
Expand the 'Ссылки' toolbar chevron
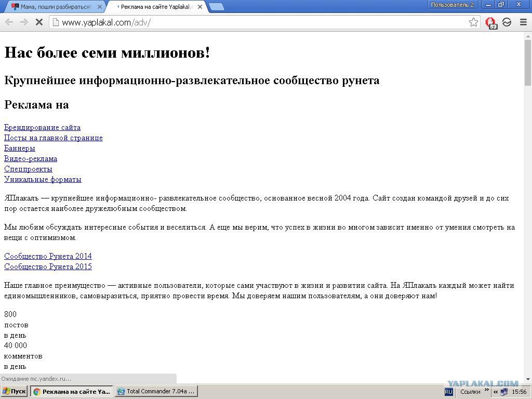(x=486, y=390)
